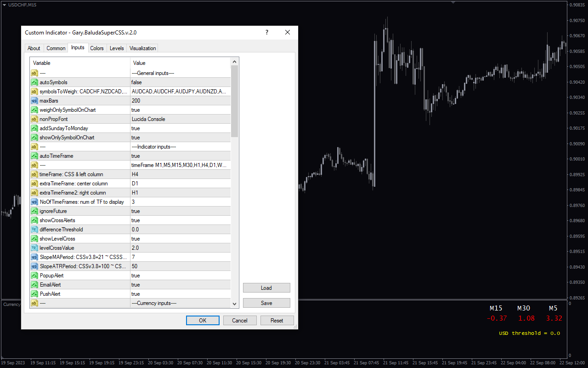Click the boolean icon beside ignoreFuture

[34, 211]
